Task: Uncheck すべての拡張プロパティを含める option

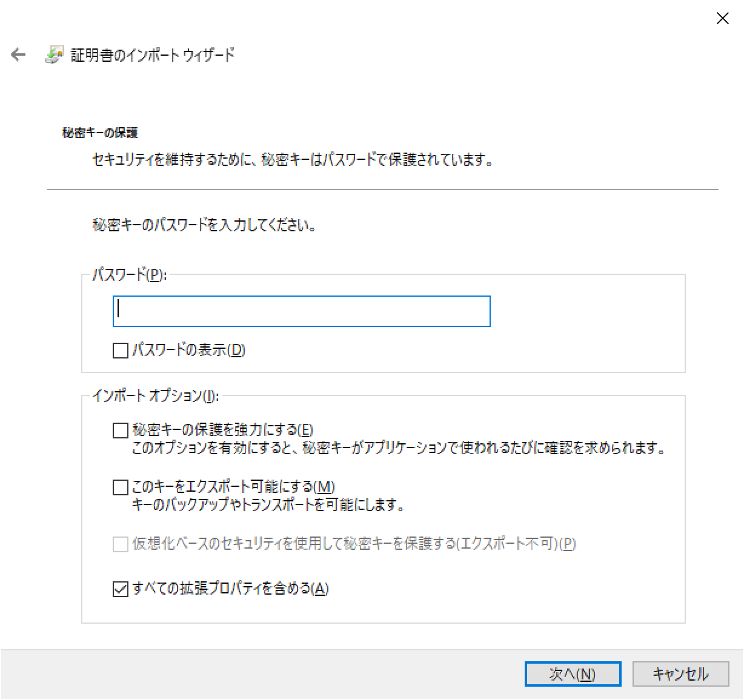Action: click(120, 588)
